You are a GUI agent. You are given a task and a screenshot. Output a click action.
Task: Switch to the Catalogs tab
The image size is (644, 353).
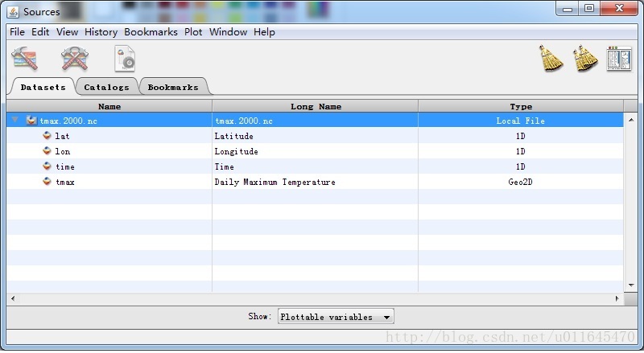coord(106,87)
